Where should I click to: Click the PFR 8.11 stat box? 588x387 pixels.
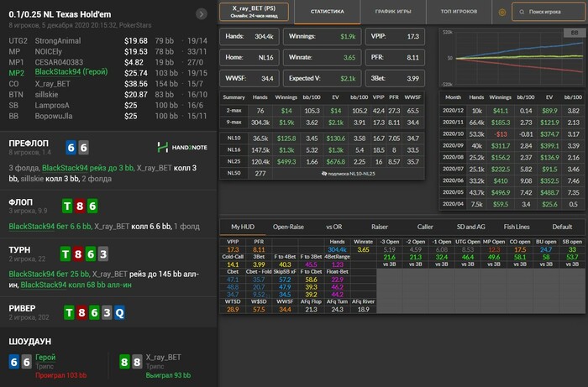[x=395, y=57]
